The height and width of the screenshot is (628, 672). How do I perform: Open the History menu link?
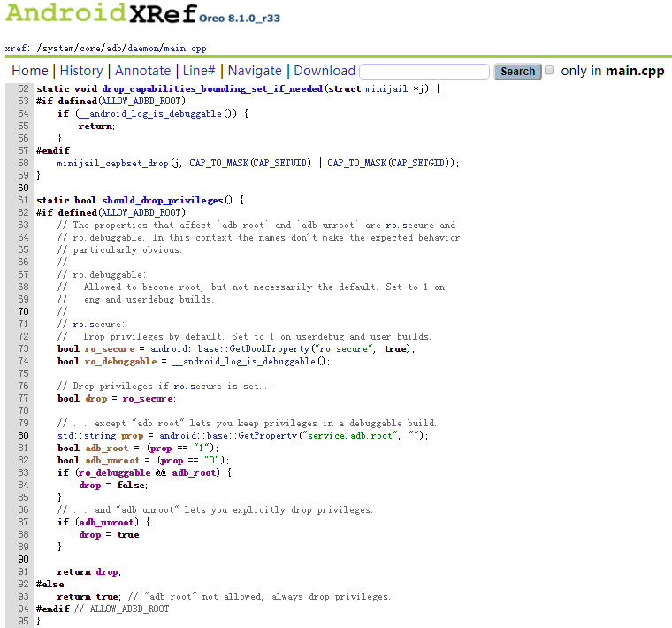click(81, 71)
